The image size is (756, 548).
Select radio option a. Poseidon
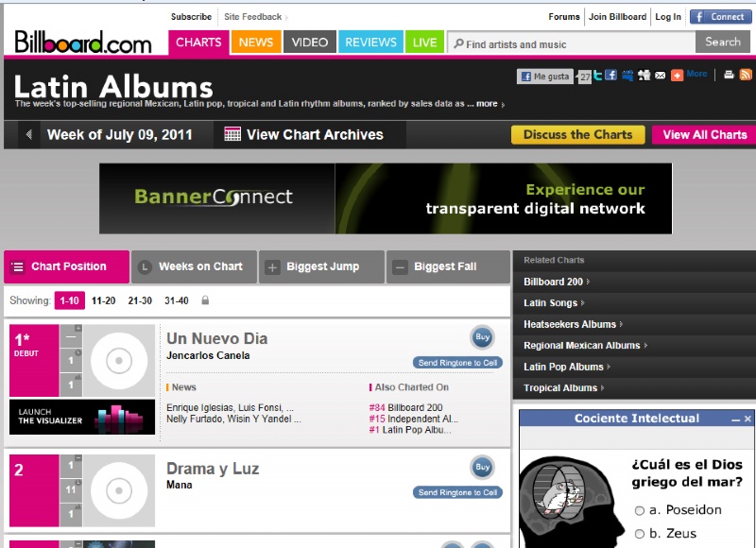(640, 510)
